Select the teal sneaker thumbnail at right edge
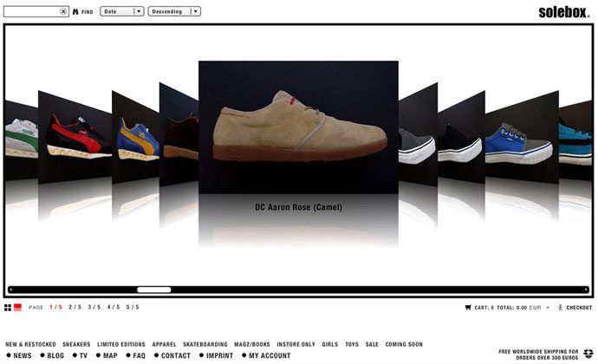 pos(575,140)
